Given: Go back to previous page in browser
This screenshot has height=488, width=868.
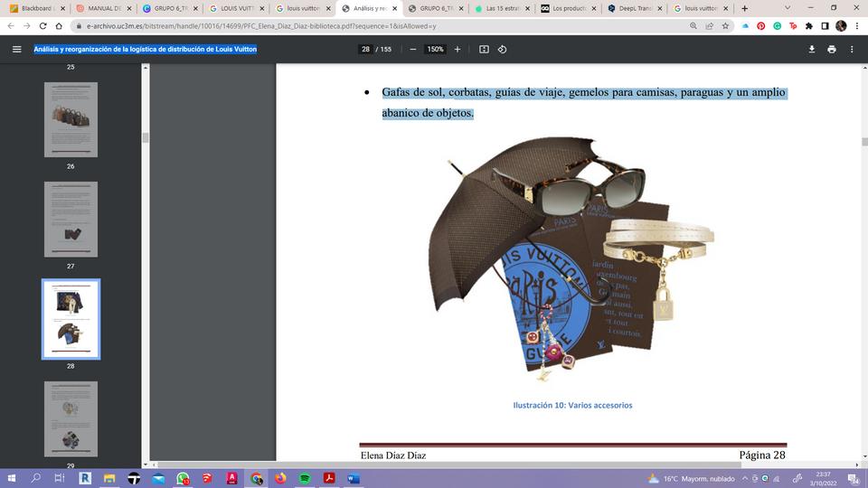Looking at the screenshot, I should tap(11, 26).
